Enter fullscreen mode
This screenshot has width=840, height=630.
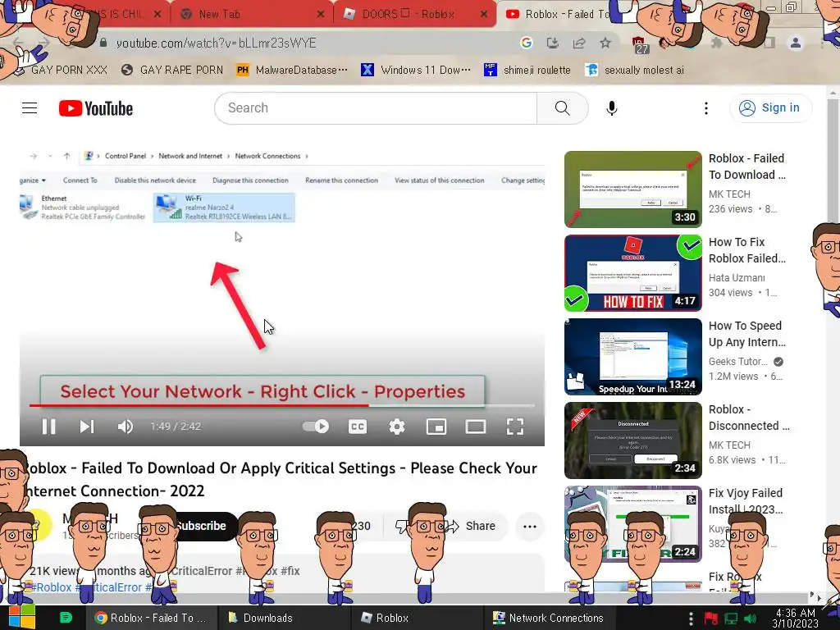[x=515, y=427]
